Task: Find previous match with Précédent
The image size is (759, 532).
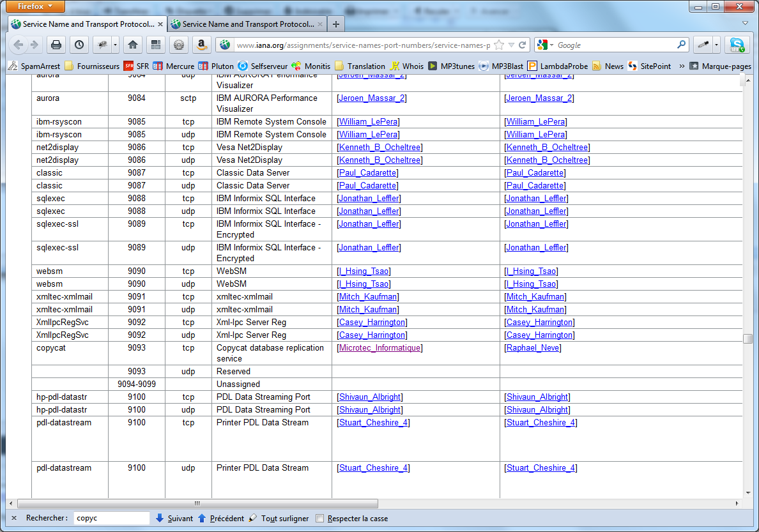Action: click(221, 518)
